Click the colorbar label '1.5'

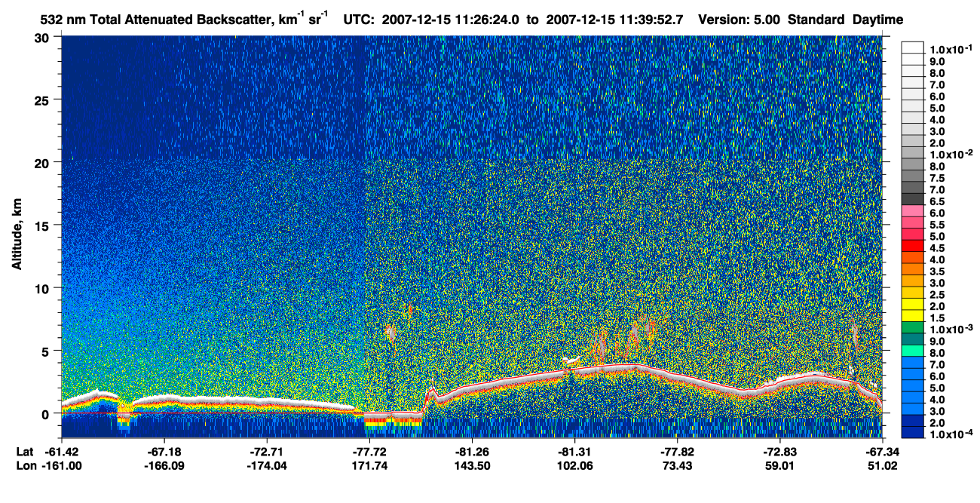pyautogui.click(x=938, y=317)
